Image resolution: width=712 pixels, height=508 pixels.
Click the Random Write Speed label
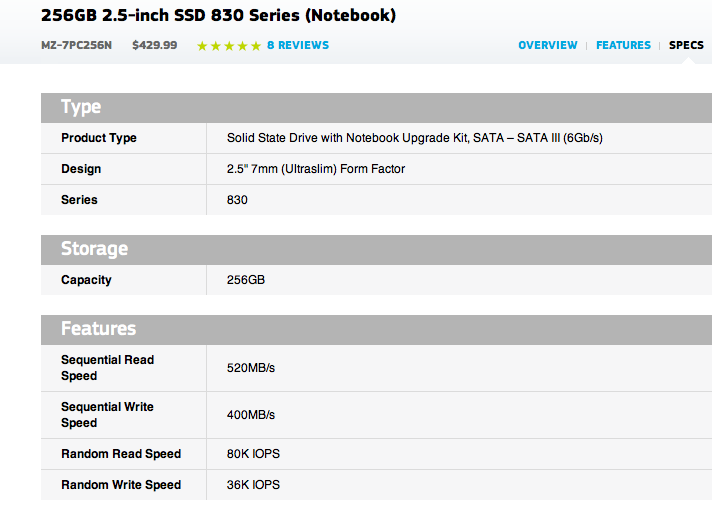121,485
